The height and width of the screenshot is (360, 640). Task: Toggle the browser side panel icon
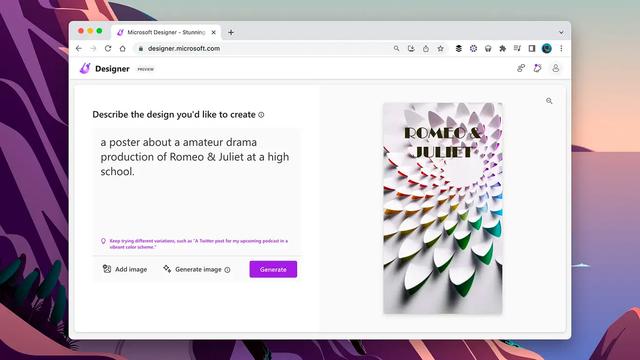531,49
